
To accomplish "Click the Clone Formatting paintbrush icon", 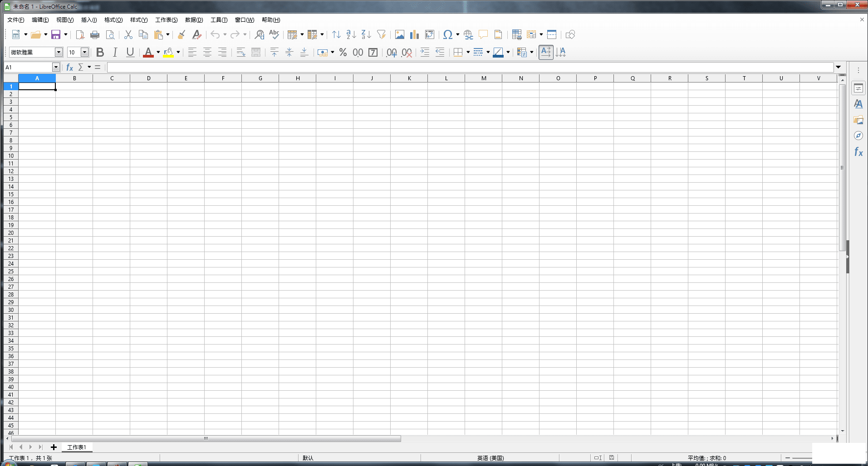I will 181,34.
